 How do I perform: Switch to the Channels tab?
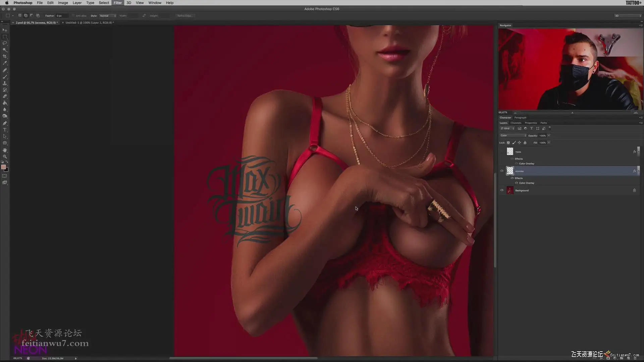tap(516, 123)
